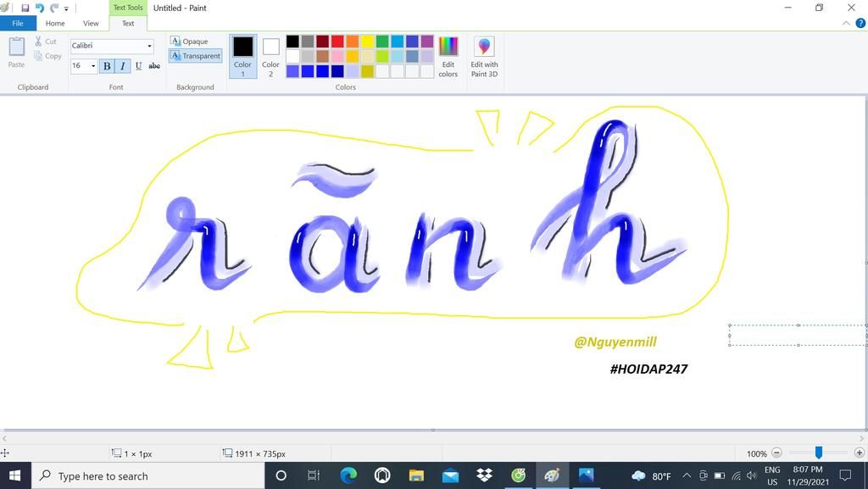
Task: Click the zoom slider thumb
Action: click(818, 453)
